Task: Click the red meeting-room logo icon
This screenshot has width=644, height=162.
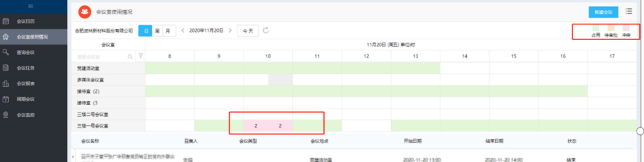Action: 85,12
